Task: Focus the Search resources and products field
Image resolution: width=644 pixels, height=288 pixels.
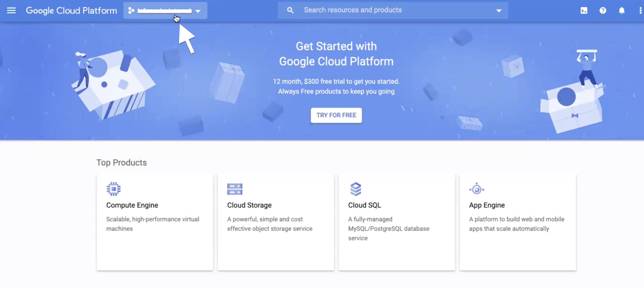Action: click(393, 10)
